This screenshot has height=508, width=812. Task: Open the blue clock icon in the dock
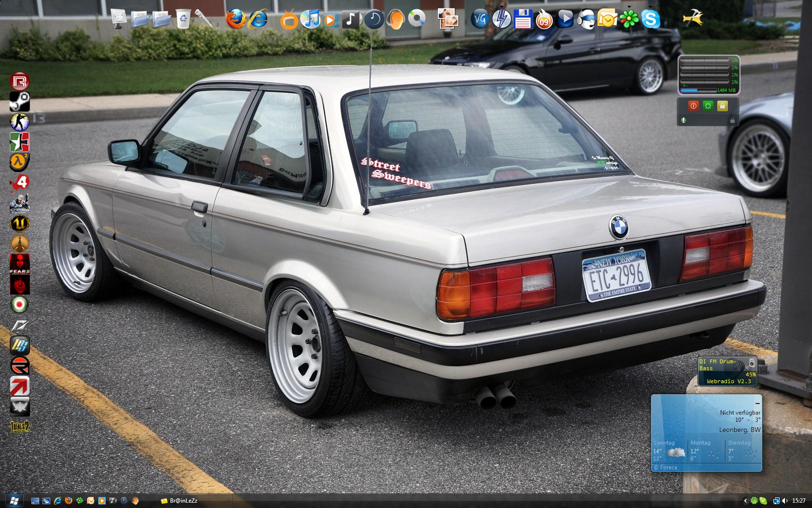(374, 19)
